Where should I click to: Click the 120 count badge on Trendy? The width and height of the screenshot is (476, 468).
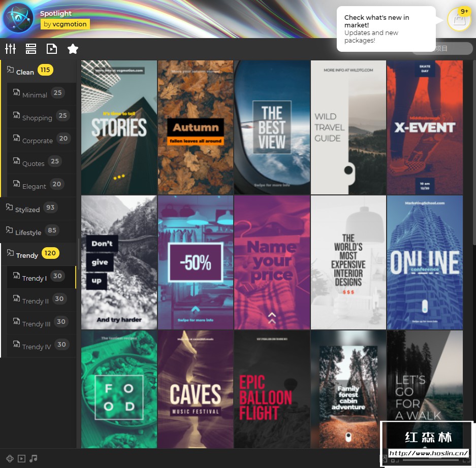[50, 253]
